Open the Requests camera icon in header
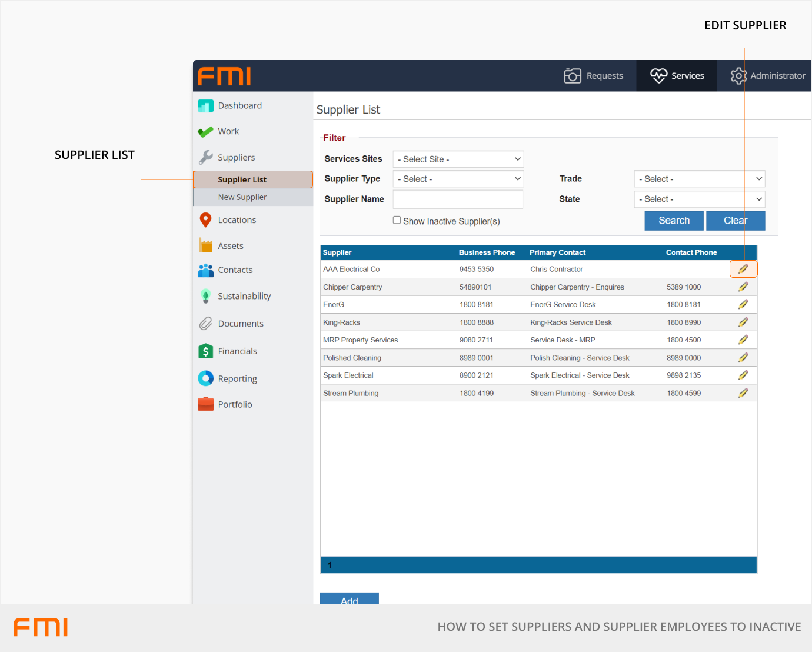 (x=572, y=76)
